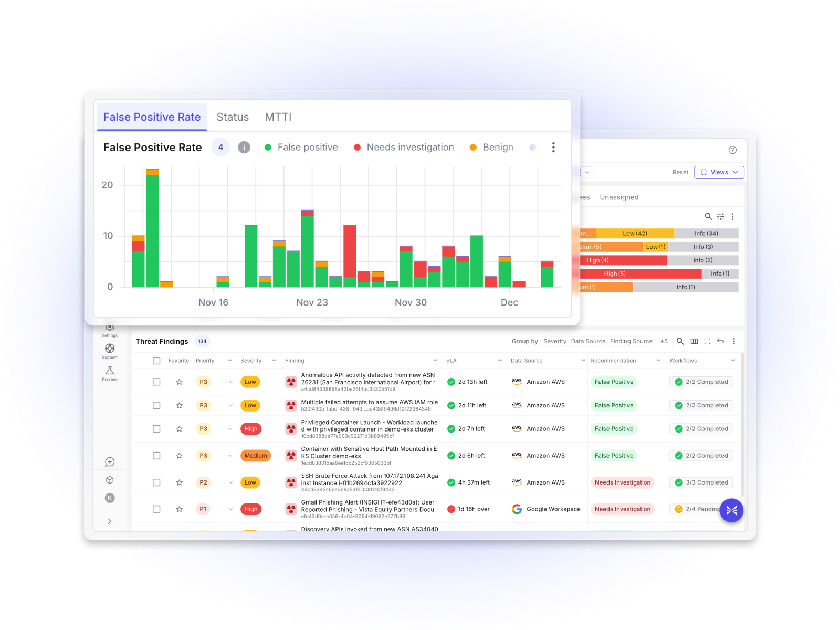Viewport: 840px width, 630px height.
Task: Expand priority dropdown on Anomalous API row
Action: point(230,382)
